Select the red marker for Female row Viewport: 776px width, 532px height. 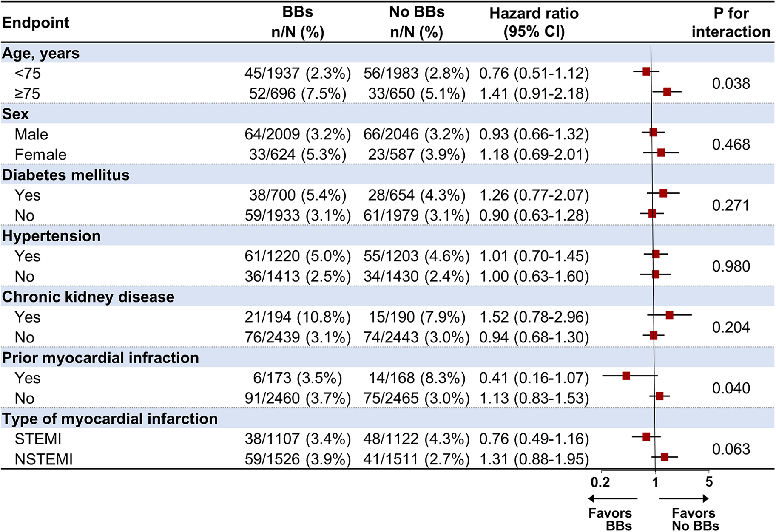[661, 153]
